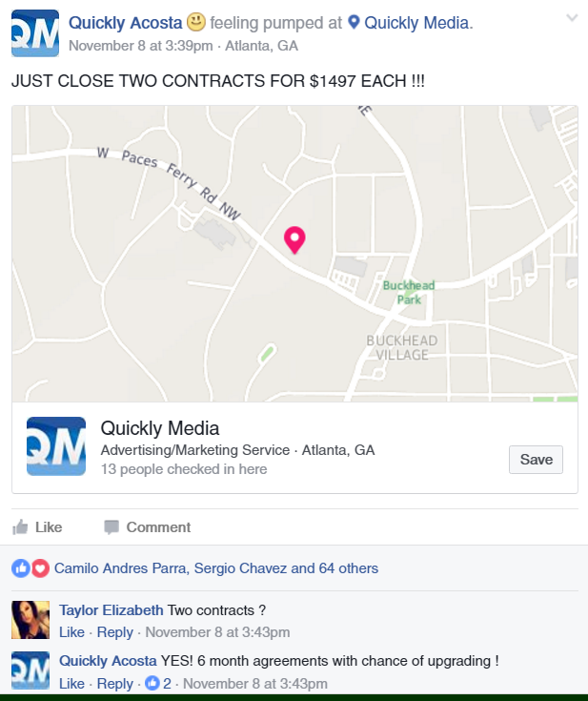Open Taylor Elizabeth's profile
Viewport: 588px width, 701px height.
(112, 610)
